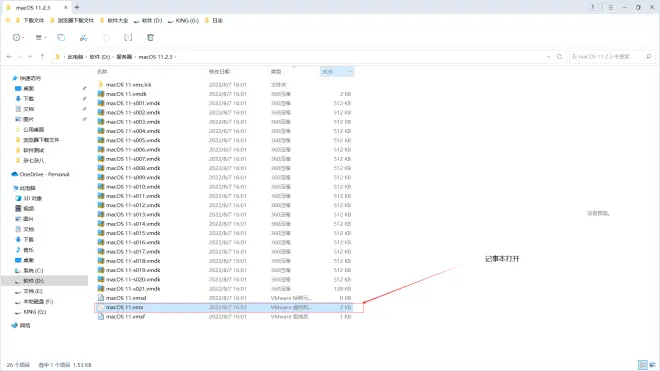This screenshot has height=371, width=660.
Task: Close the macOS 11.2.3 tab
Action: [x=66, y=8]
